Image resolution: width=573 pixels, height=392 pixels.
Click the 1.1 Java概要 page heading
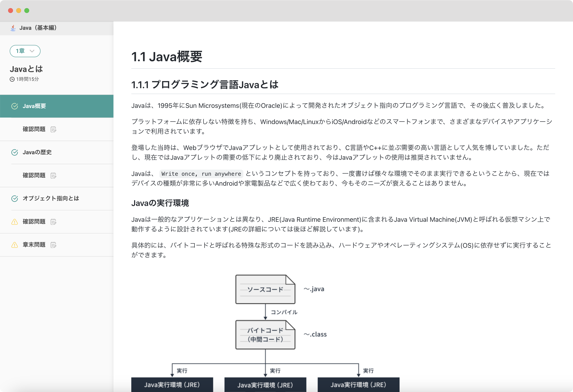pos(167,57)
